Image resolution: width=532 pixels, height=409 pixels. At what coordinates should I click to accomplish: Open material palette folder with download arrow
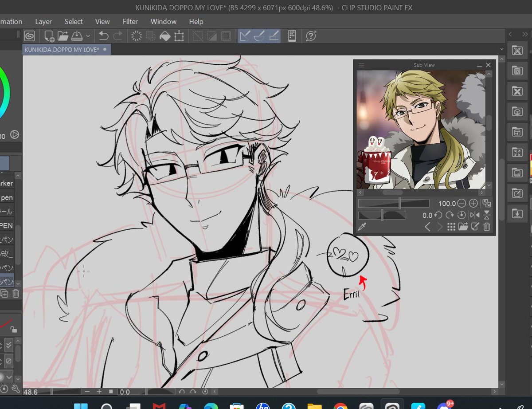517,214
